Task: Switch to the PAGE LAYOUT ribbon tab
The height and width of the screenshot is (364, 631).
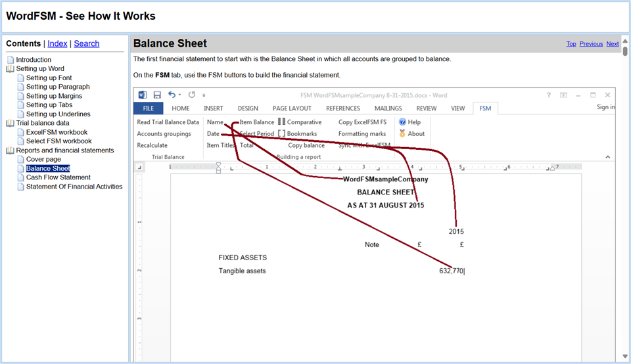Action: coord(292,108)
